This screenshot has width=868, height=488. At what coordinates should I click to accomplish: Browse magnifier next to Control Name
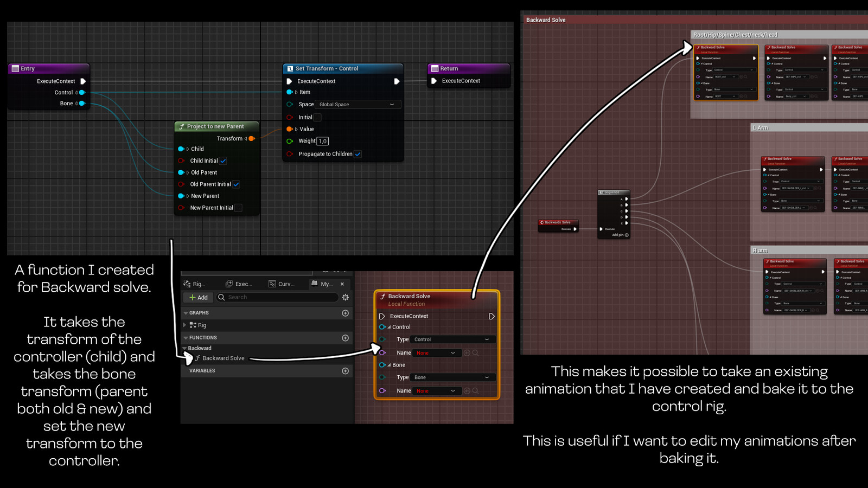475,353
